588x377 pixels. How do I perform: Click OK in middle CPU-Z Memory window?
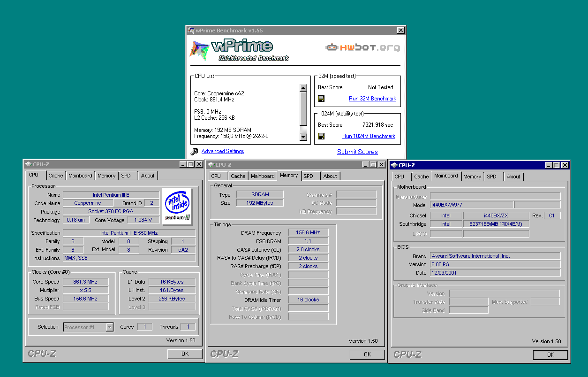click(x=367, y=354)
